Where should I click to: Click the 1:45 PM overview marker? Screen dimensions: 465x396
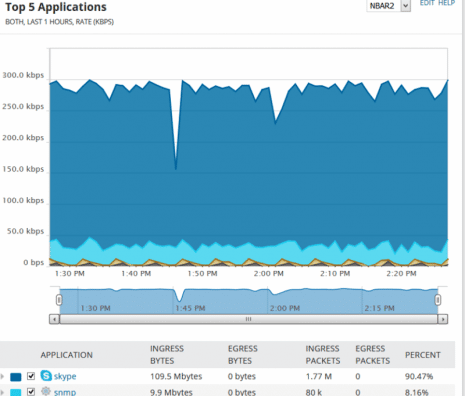(190, 308)
